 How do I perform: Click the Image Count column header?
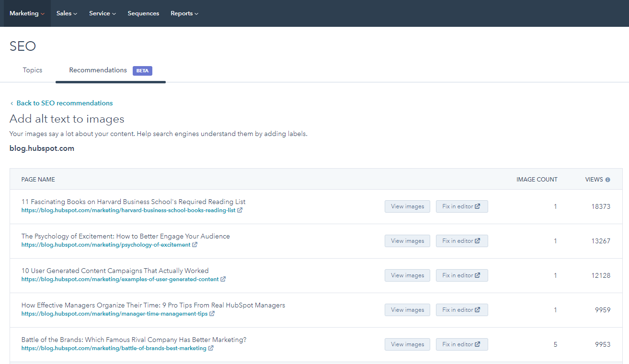pyautogui.click(x=537, y=180)
